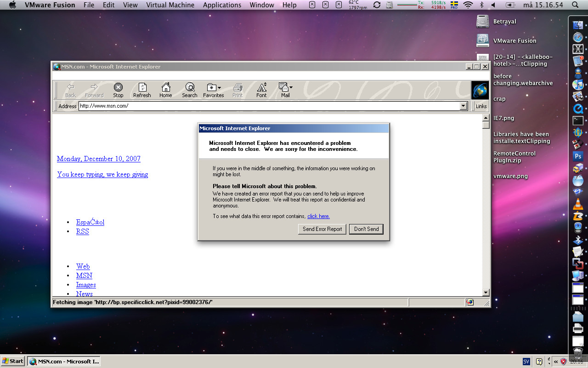Launch QuickTime Player from the Dock
The image size is (588, 368).
(578, 109)
